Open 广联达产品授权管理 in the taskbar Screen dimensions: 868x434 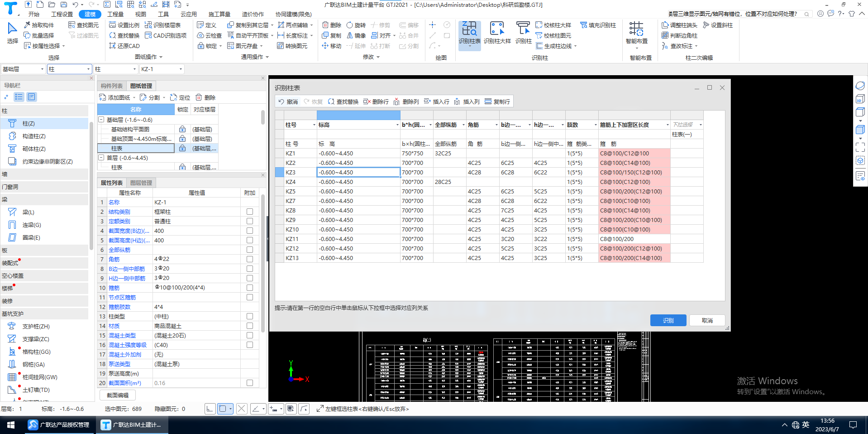(x=59, y=424)
